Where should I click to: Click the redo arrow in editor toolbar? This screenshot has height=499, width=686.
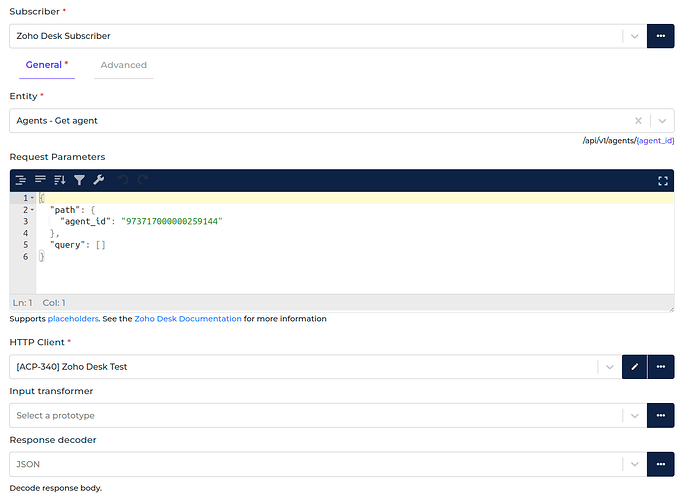(x=143, y=180)
